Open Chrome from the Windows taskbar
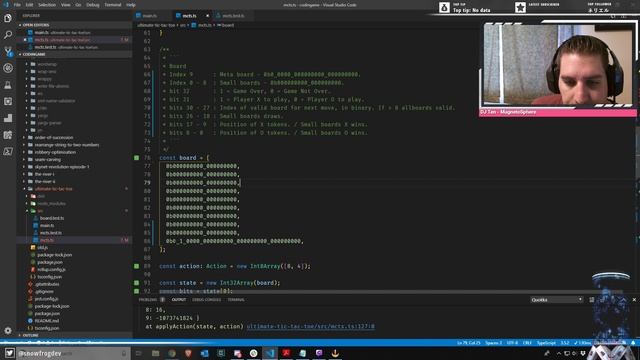This screenshot has width=640, height=360. click(x=172, y=353)
